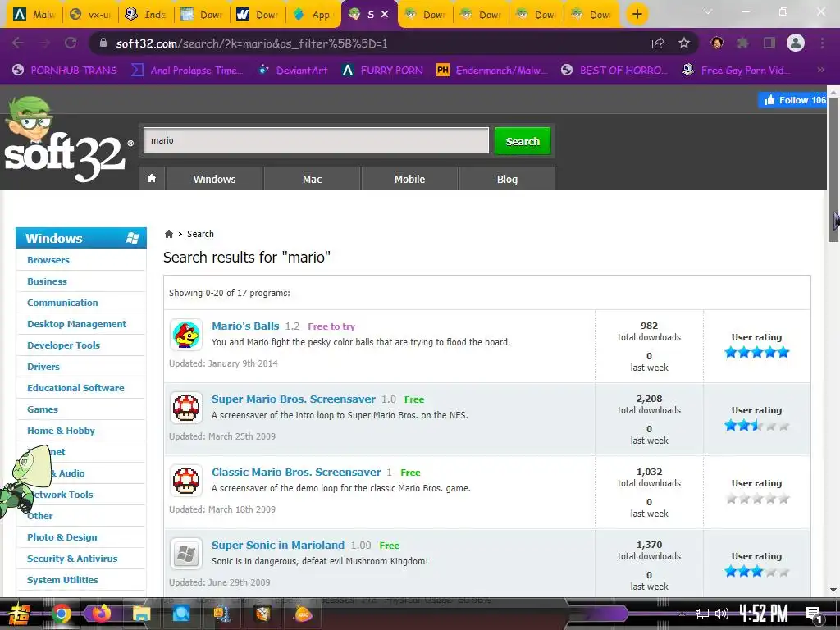Reload the page with the refresh icon

click(x=71, y=43)
